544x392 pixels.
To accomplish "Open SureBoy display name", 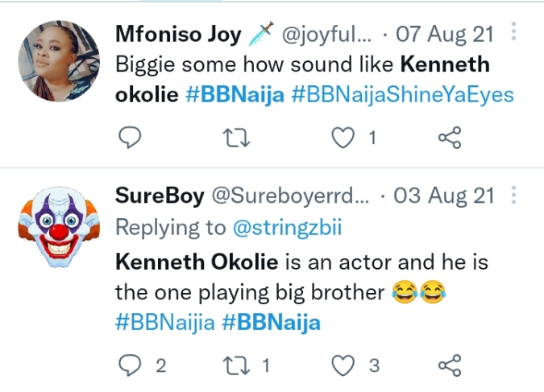I will 160,196.
